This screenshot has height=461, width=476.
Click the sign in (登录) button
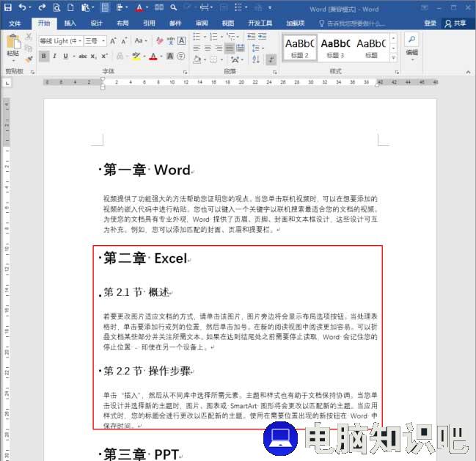pyautogui.click(x=431, y=23)
